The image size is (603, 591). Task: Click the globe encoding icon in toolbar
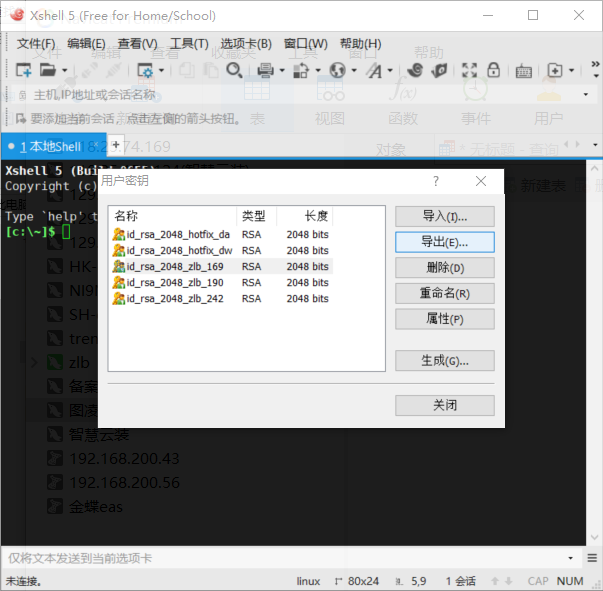337,70
